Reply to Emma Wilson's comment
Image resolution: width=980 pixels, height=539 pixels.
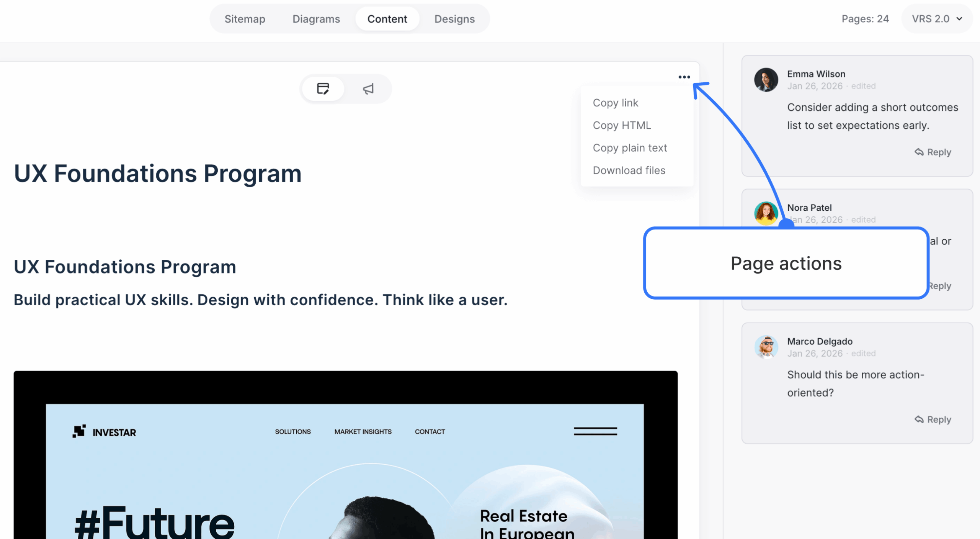[933, 152]
